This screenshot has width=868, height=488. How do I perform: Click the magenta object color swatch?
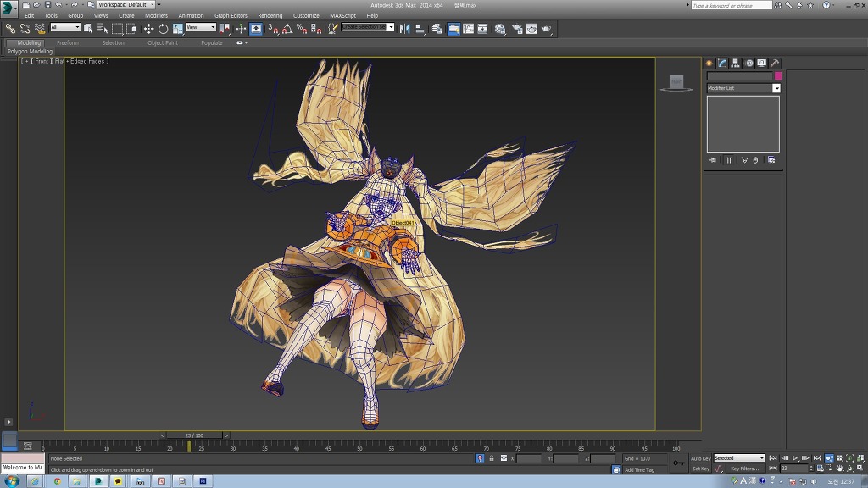tap(778, 75)
